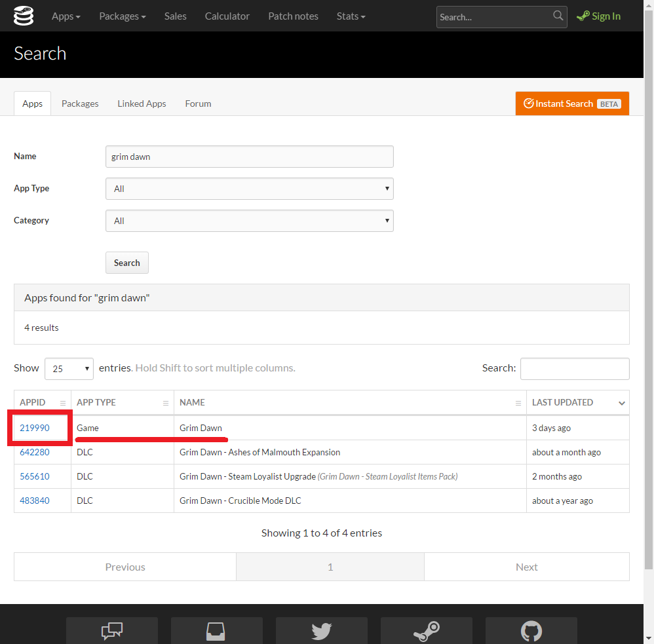Change the Show entries count dropdown
Screen dimensions: 654x644
point(68,368)
